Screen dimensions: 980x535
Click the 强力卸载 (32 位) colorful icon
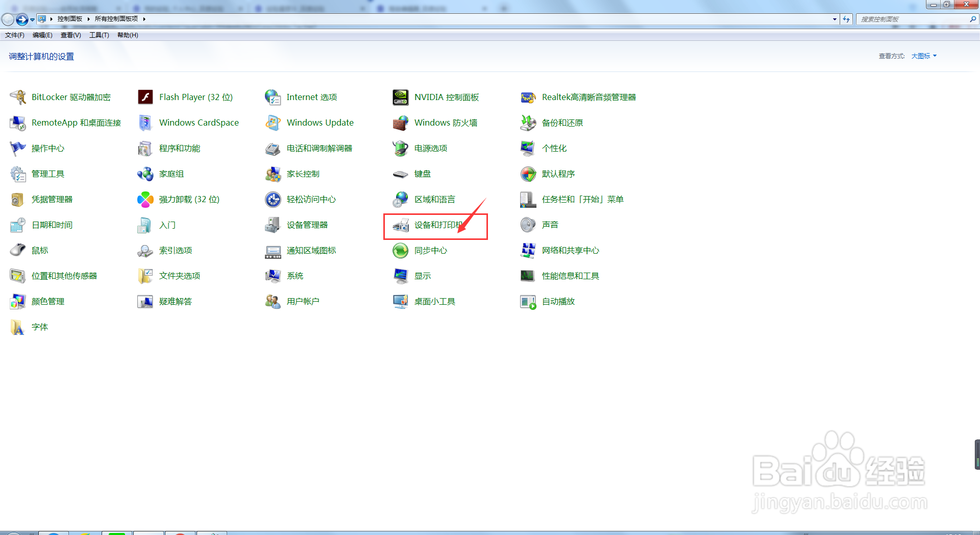point(145,199)
